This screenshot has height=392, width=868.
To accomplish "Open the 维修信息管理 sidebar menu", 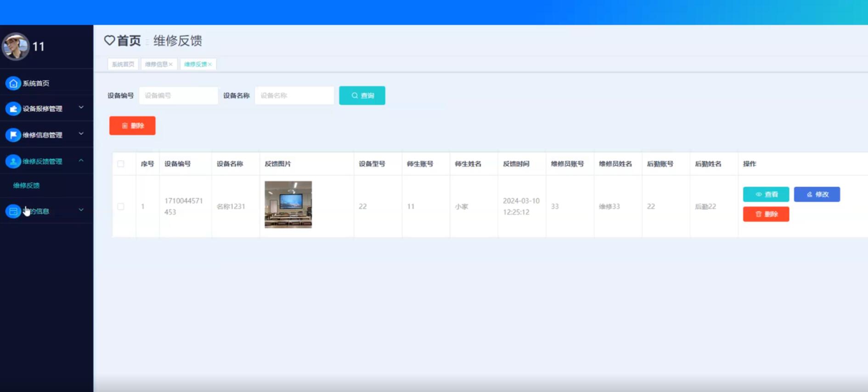I will tap(46, 135).
